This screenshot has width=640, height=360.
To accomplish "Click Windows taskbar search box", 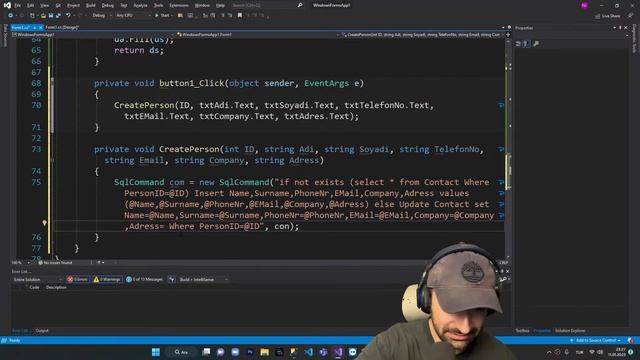I will pyautogui.click(x=181, y=352).
